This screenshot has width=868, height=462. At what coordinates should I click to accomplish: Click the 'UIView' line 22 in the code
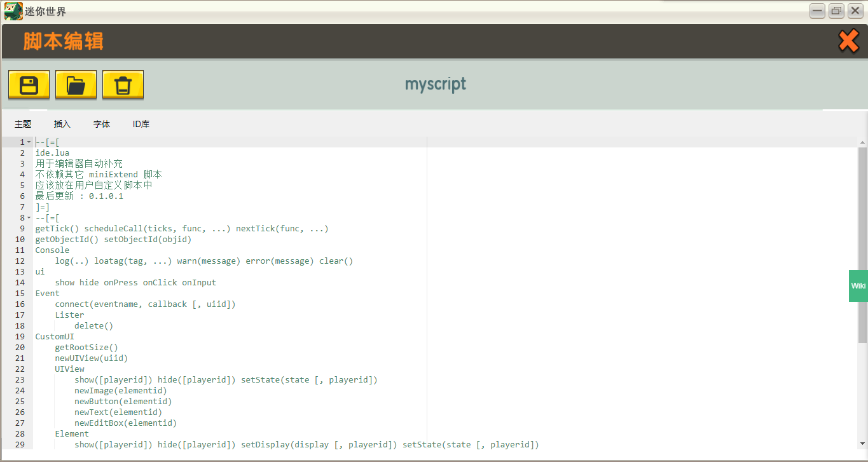click(69, 369)
